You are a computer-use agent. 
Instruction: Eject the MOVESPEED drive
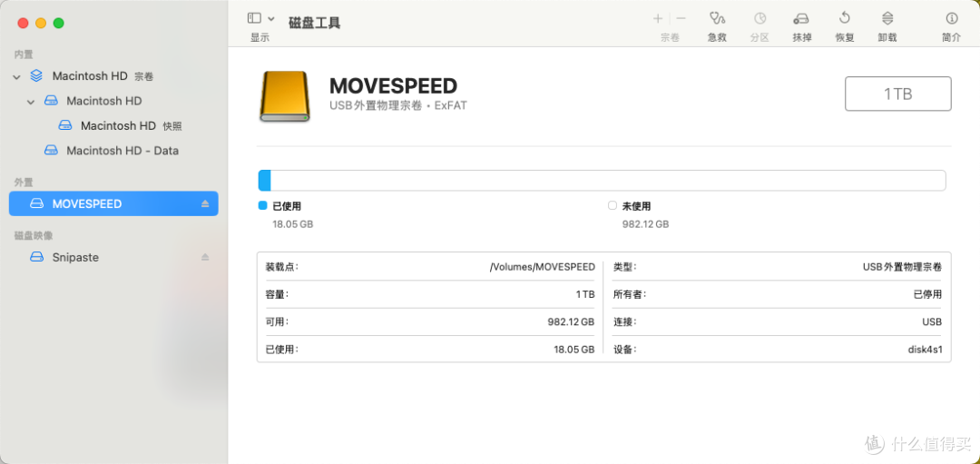[x=205, y=204]
